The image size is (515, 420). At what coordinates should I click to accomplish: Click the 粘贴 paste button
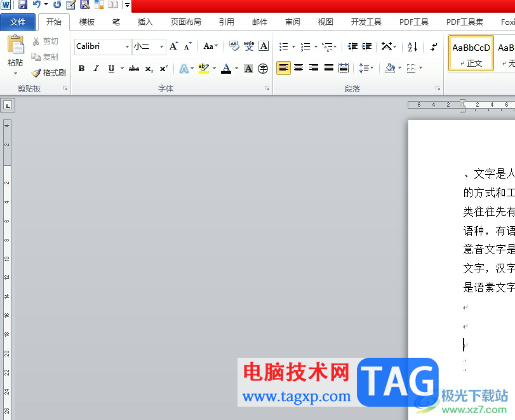pyautogui.click(x=15, y=50)
